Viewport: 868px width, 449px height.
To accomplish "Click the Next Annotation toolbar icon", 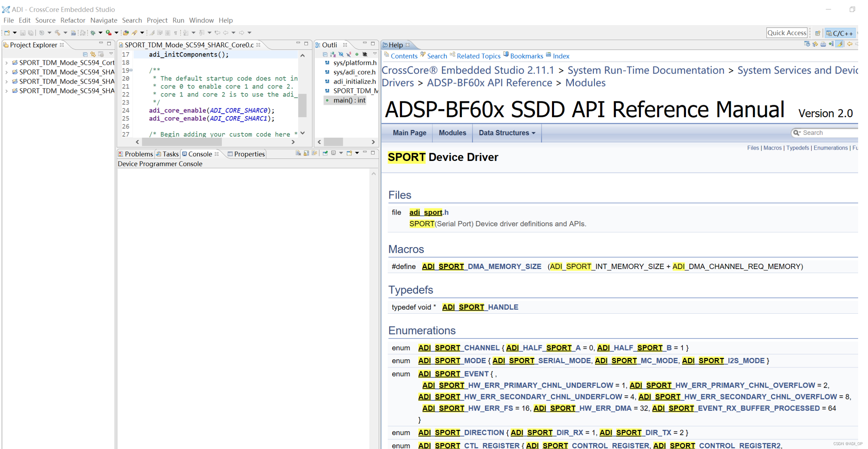I will click(186, 33).
